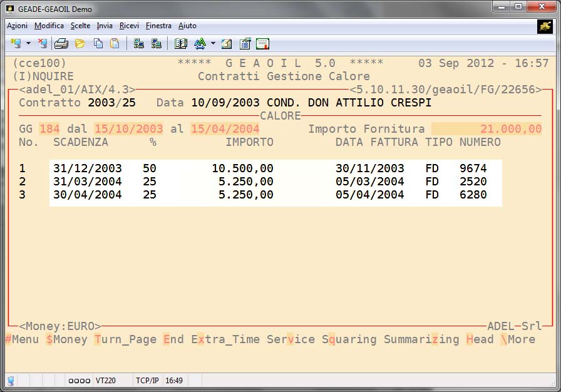Image resolution: width=561 pixels, height=392 pixels.
Task: Click the disconnect session icon with red X
Action: [x=42, y=44]
